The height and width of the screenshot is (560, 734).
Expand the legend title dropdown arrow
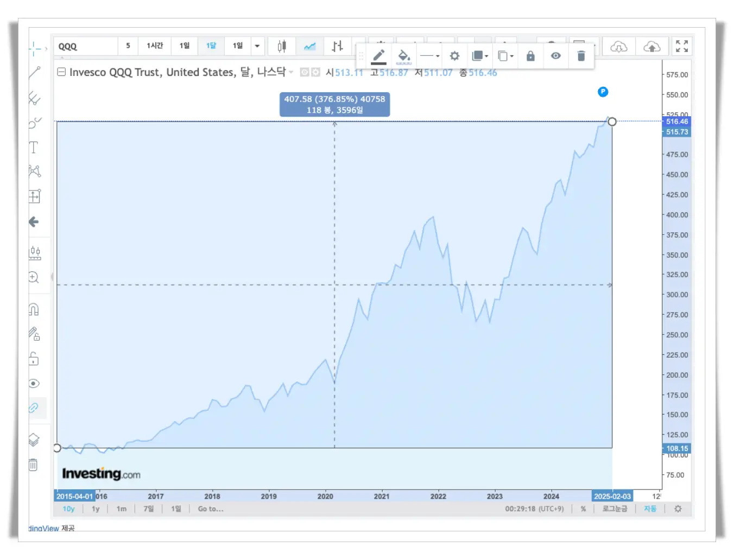point(291,72)
